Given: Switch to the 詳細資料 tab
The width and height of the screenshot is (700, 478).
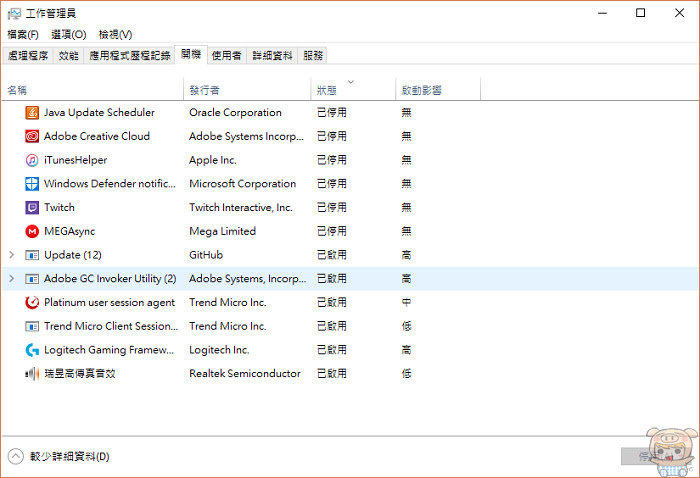Looking at the screenshot, I should tap(272, 55).
